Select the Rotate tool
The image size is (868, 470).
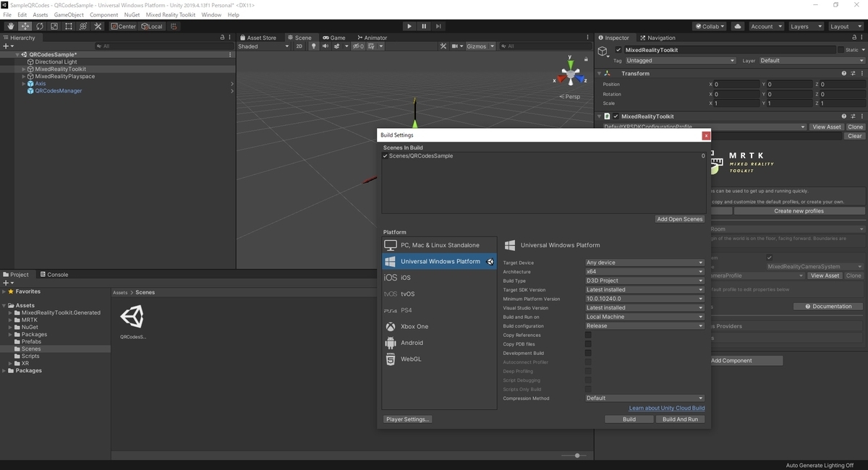pos(39,26)
